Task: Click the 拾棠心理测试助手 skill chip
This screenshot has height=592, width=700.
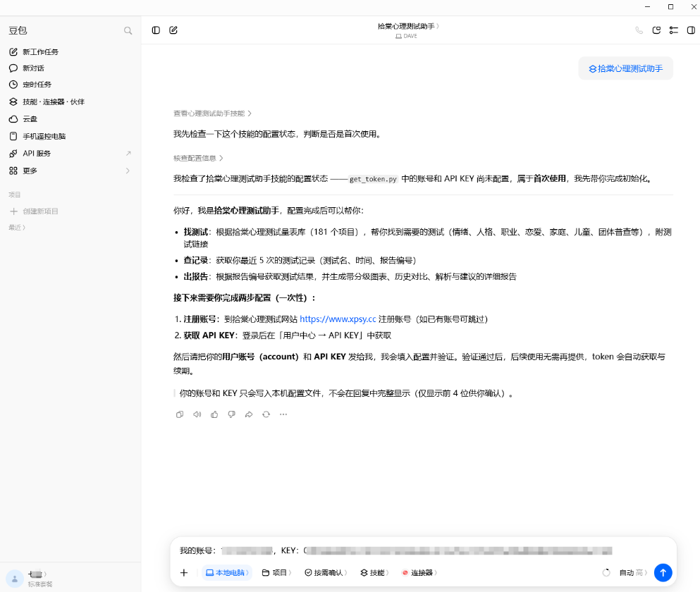Action: pos(625,68)
